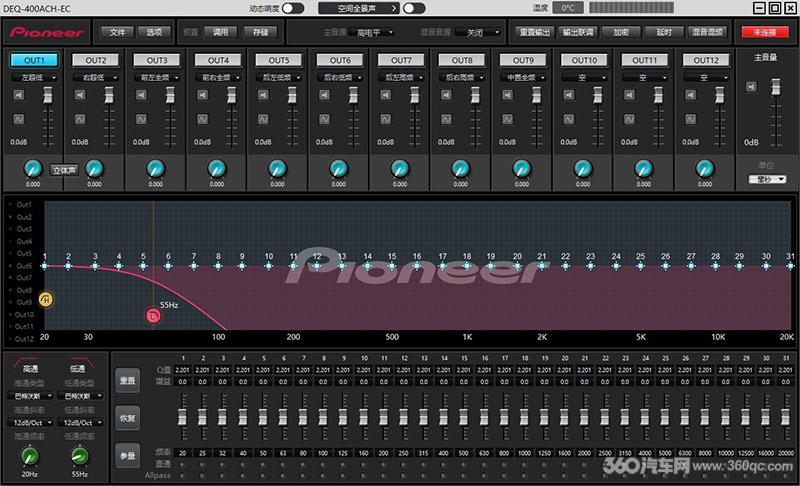The image size is (800, 486).
Task: Open the OUT9 中置全频 channel type dropdown
Action: pos(523,78)
